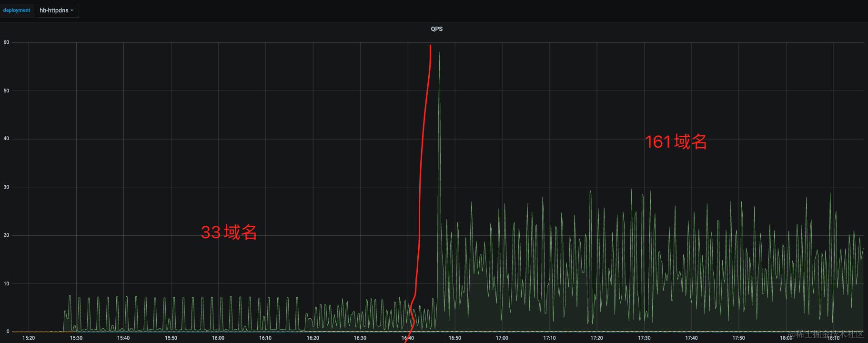Image resolution: width=868 pixels, height=343 pixels.
Task: Click the 10 y-axis label
Action: [x=6, y=284]
